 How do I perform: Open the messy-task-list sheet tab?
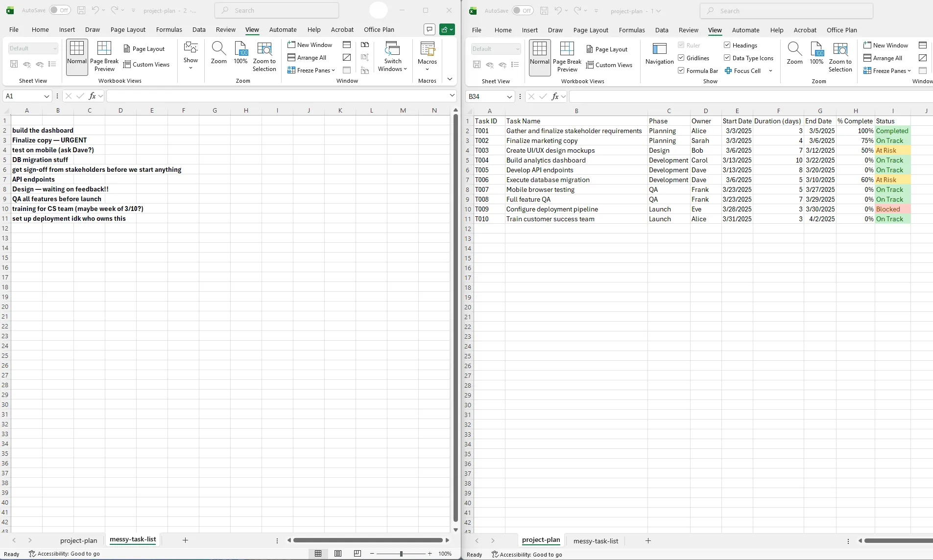point(133,540)
